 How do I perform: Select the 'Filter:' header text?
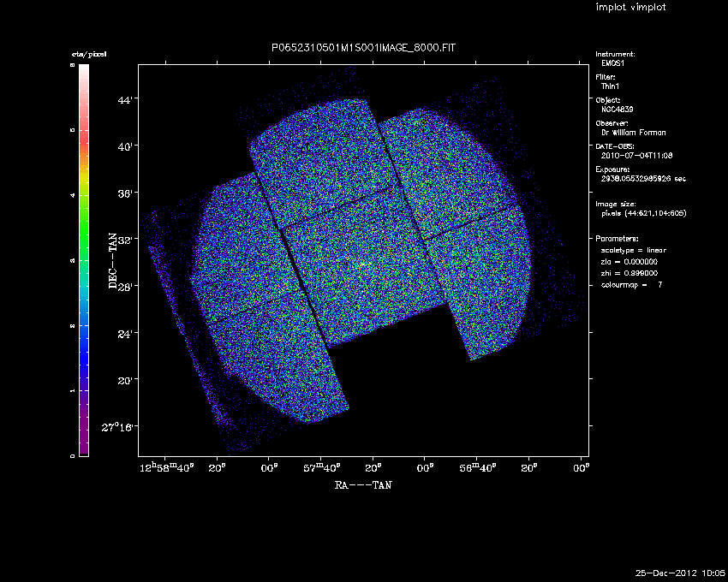(606, 77)
